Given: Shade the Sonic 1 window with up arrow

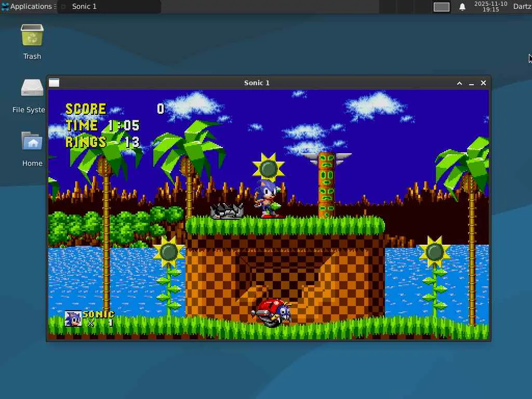Looking at the screenshot, I should pos(459,83).
